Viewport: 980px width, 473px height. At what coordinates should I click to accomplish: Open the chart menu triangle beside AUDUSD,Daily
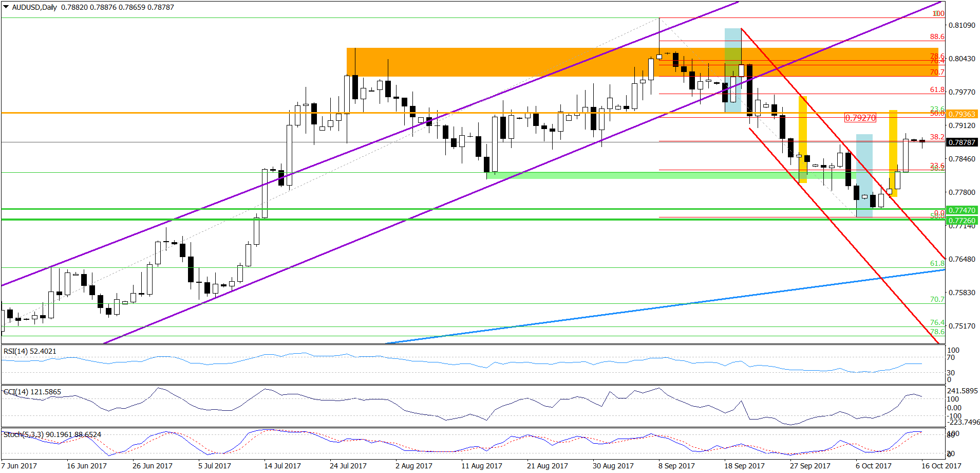(x=6, y=7)
